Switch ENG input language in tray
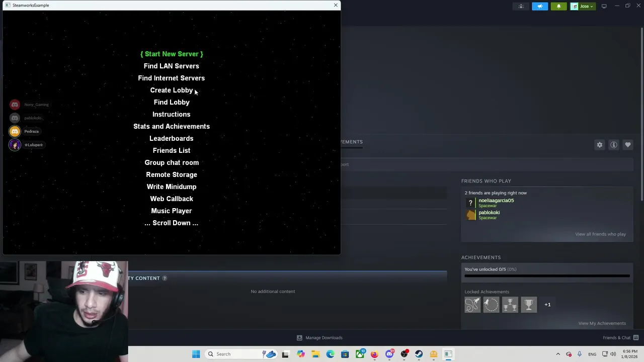The height and width of the screenshot is (362, 644). [592, 354]
